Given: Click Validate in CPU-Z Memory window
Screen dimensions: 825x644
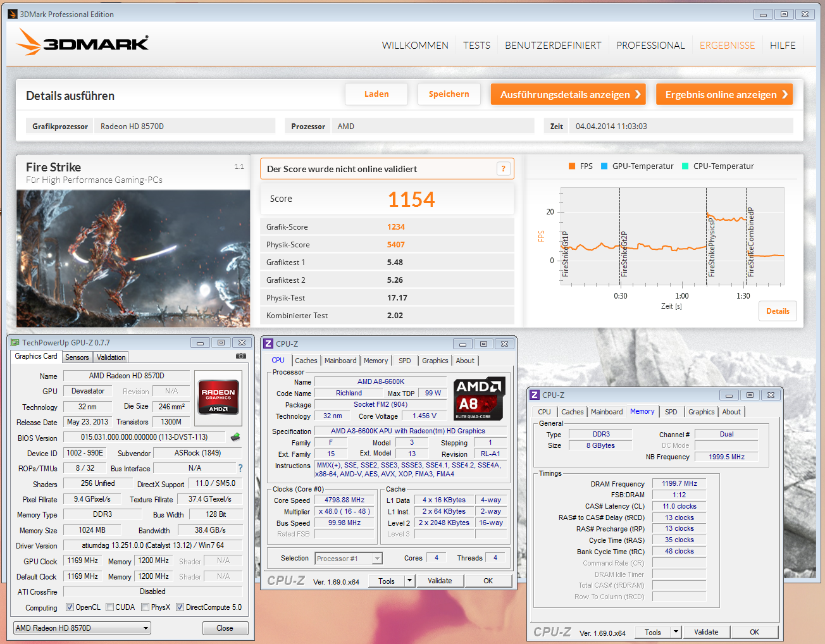Looking at the screenshot, I should [706, 632].
